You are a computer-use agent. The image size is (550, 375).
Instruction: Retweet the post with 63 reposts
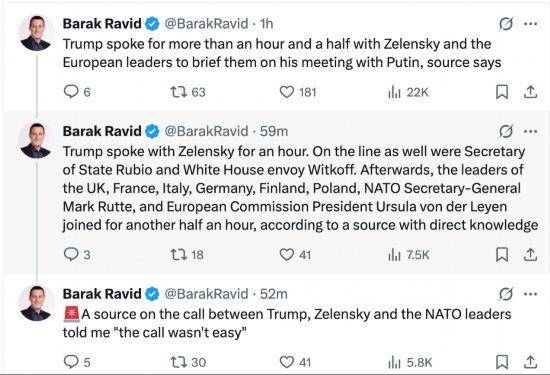tap(178, 92)
